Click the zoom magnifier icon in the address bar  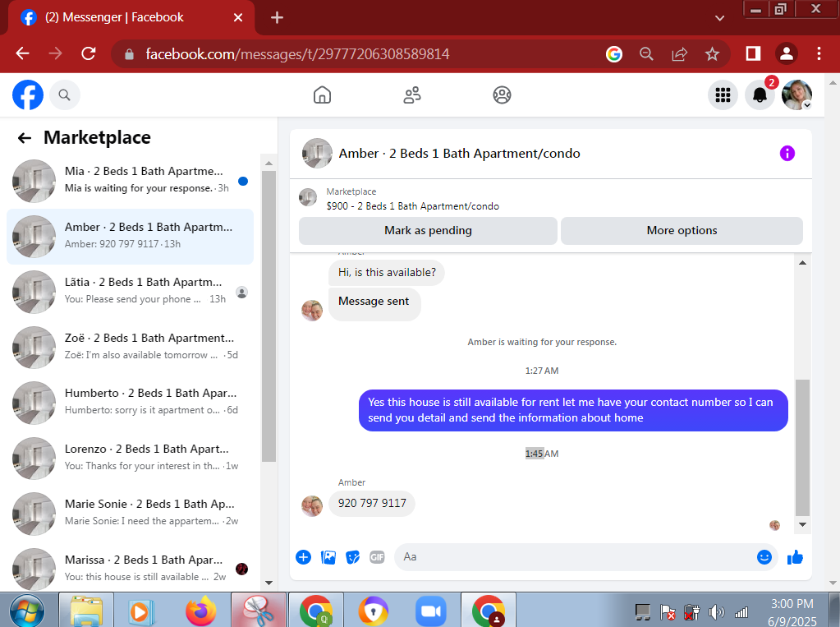click(x=646, y=54)
